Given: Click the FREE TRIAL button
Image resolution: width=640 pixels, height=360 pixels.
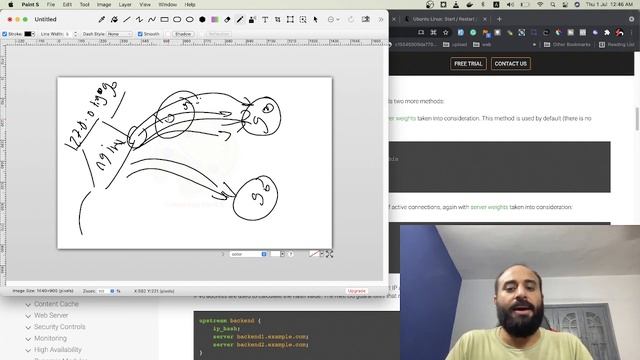Looking at the screenshot, I should coord(468,64).
